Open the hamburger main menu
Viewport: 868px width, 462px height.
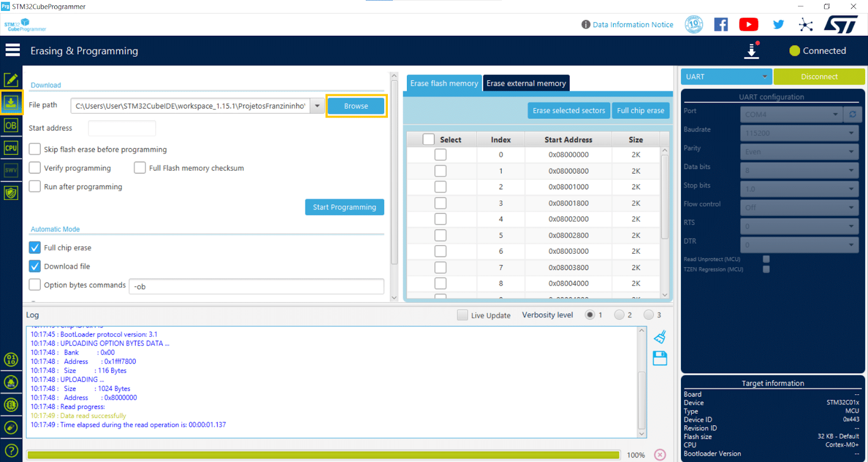[12, 50]
